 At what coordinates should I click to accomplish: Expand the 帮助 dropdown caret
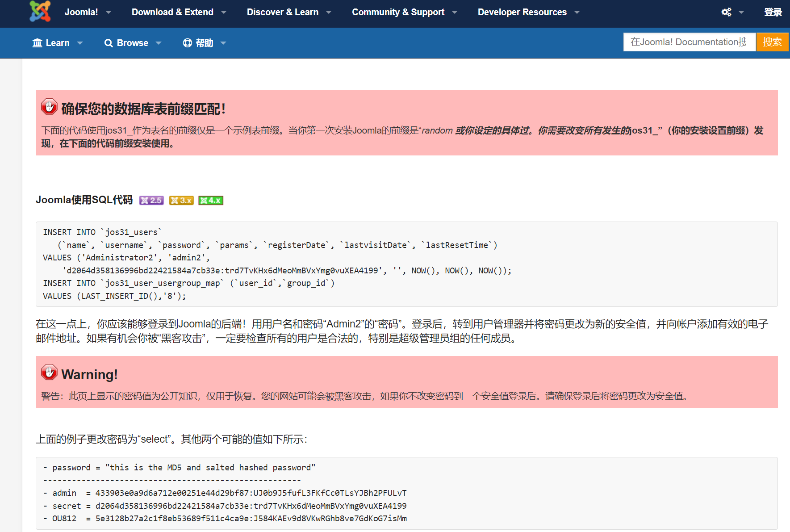[x=223, y=43]
